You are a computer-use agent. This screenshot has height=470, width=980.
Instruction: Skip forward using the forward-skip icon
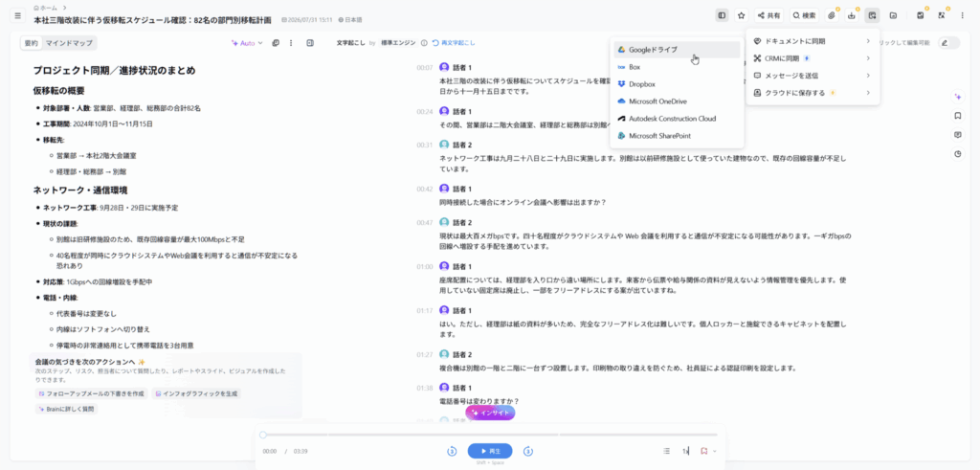(528, 451)
